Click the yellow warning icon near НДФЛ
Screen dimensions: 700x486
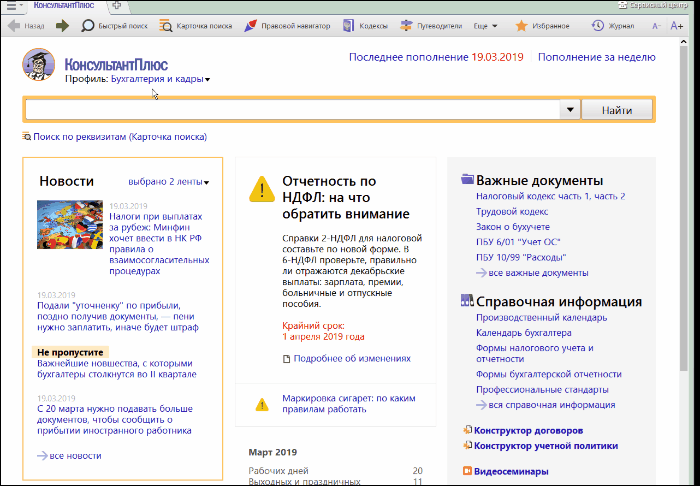[x=262, y=189]
